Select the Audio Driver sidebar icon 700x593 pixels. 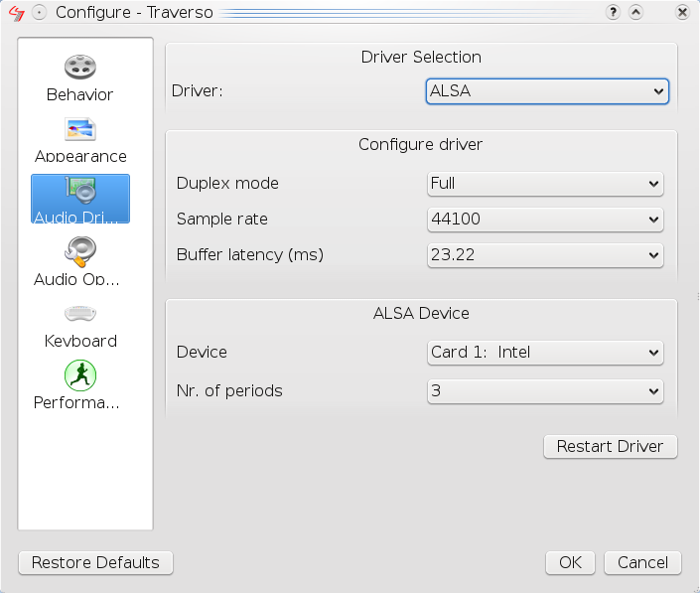pyautogui.click(x=80, y=189)
